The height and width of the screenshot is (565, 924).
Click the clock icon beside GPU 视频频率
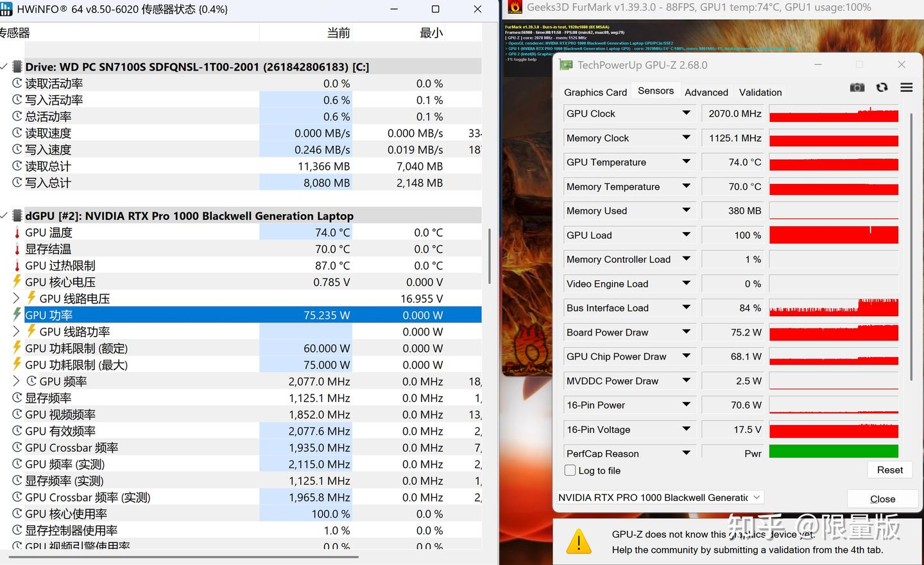click(17, 414)
